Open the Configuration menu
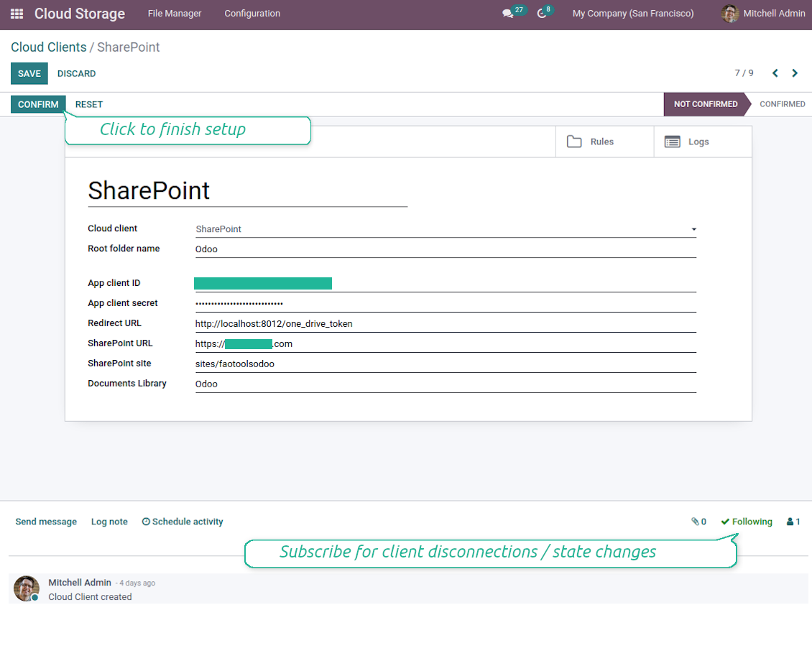The width and height of the screenshot is (812, 666). 252,14
